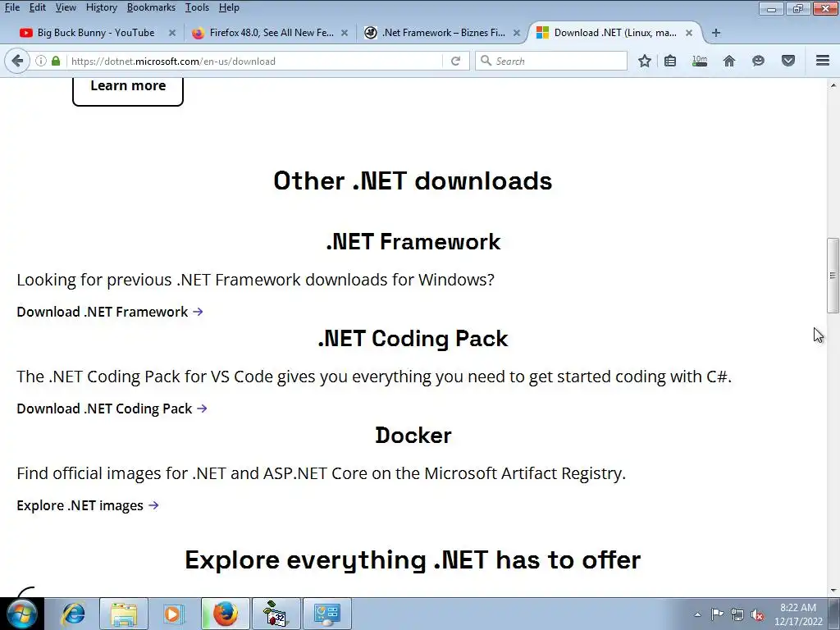This screenshot has height=630, width=840.
Task: Open the Windows Start orb
Action: pos(21,614)
